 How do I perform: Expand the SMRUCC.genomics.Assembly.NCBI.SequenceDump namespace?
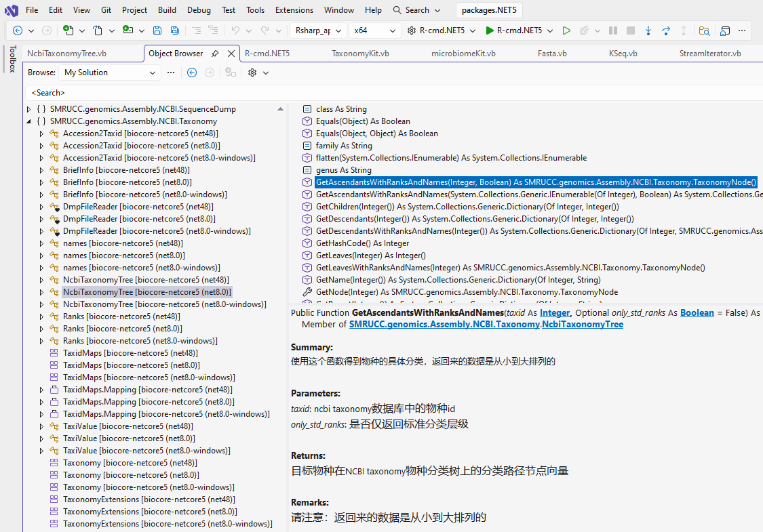point(28,109)
